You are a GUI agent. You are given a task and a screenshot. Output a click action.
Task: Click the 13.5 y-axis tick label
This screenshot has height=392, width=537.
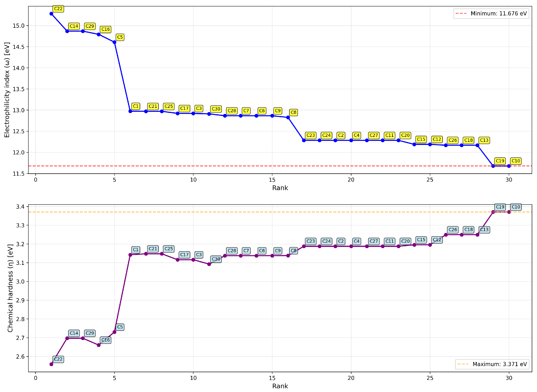tap(19, 89)
